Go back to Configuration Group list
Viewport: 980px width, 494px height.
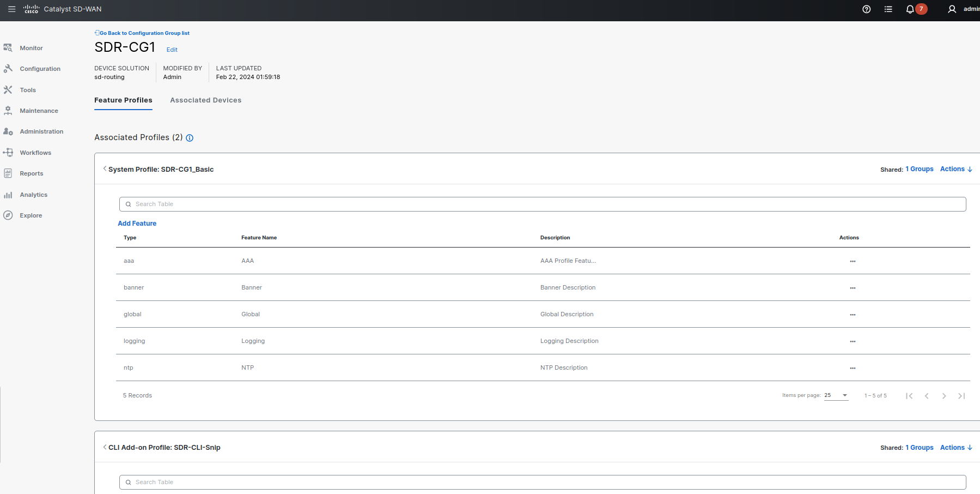click(143, 33)
